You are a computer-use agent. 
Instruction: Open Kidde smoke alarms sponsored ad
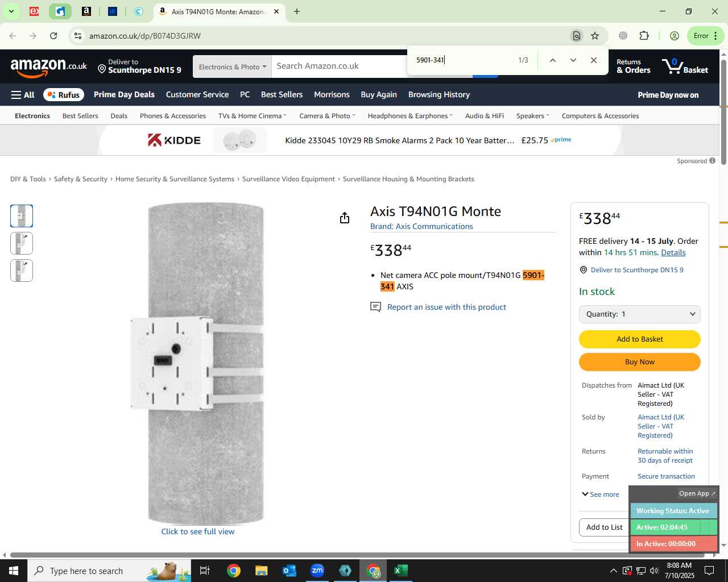pos(361,140)
